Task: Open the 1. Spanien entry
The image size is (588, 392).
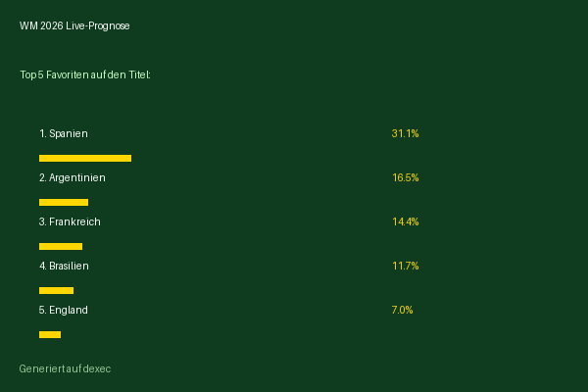Action: pos(64,134)
